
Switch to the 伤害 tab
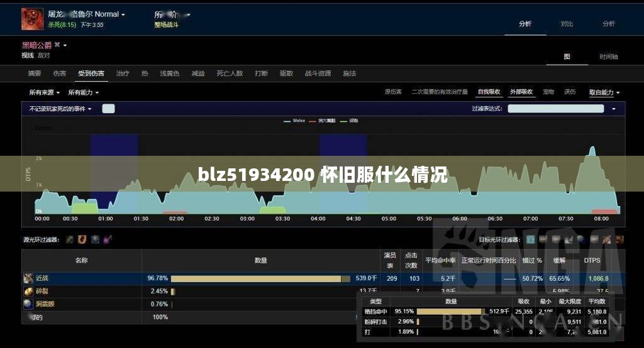click(60, 73)
